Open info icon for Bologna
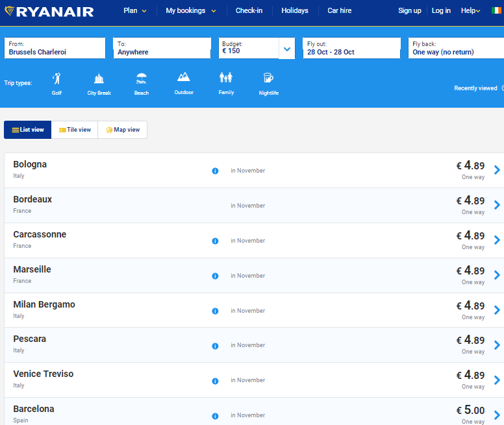 [215, 171]
